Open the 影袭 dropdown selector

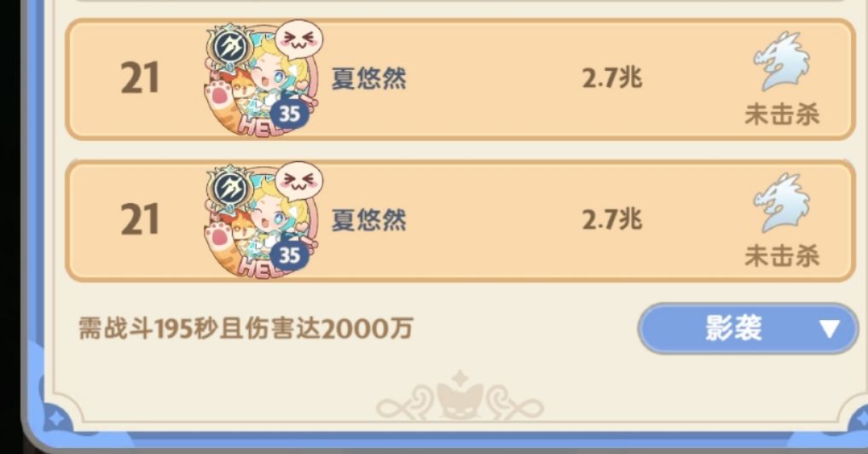[748, 329]
